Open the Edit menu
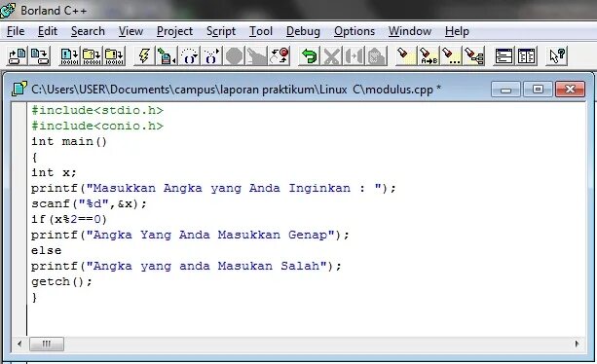This screenshot has width=597, height=364. click(x=48, y=31)
